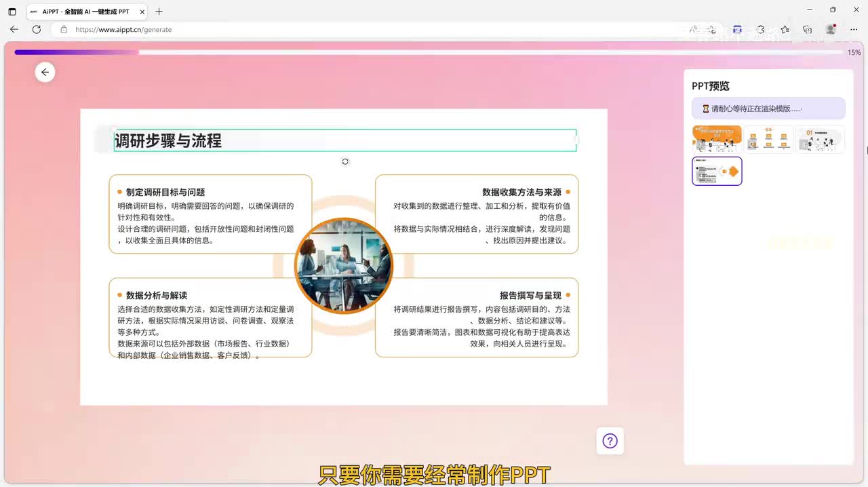This screenshot has width=868, height=487.
Task: Open the Favorites list icon in toolbar
Action: point(785,30)
